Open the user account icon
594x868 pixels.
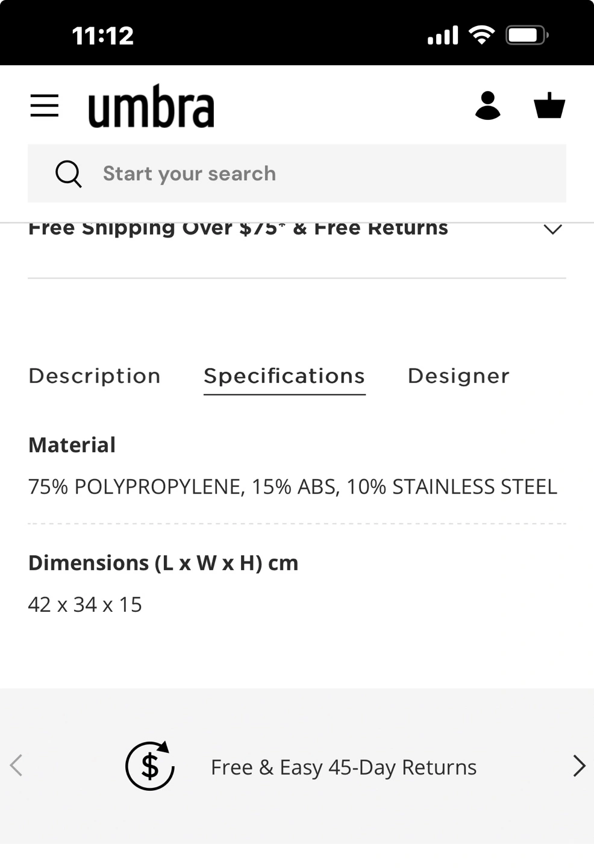(487, 106)
